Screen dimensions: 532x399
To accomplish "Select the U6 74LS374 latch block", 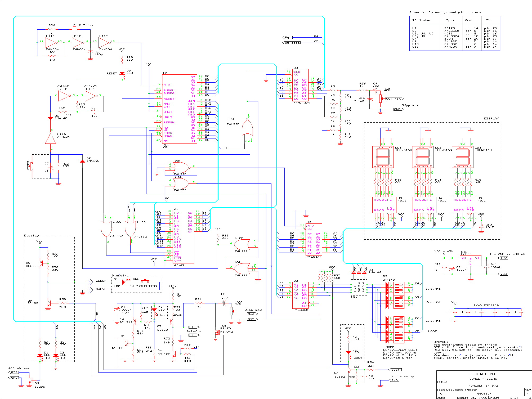I will (314, 239).
